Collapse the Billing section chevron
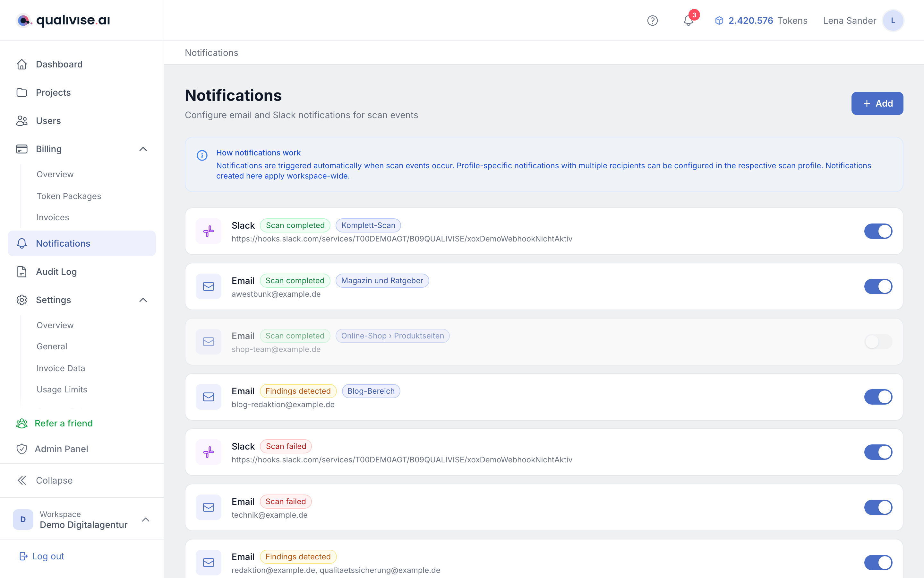Screen dimensions: 924x578 tap(143, 149)
